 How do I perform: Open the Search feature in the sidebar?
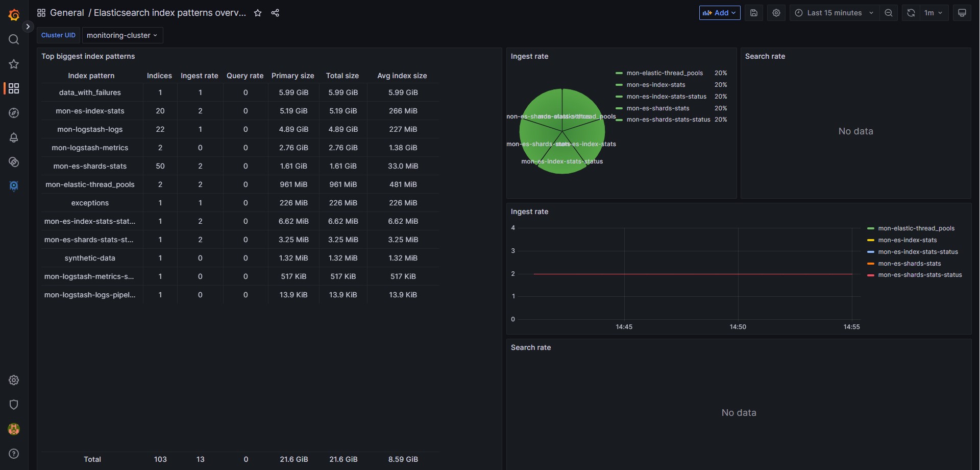click(x=14, y=39)
